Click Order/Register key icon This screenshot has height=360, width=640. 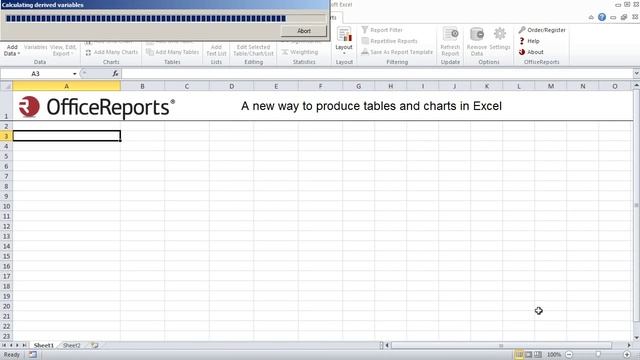(x=522, y=30)
